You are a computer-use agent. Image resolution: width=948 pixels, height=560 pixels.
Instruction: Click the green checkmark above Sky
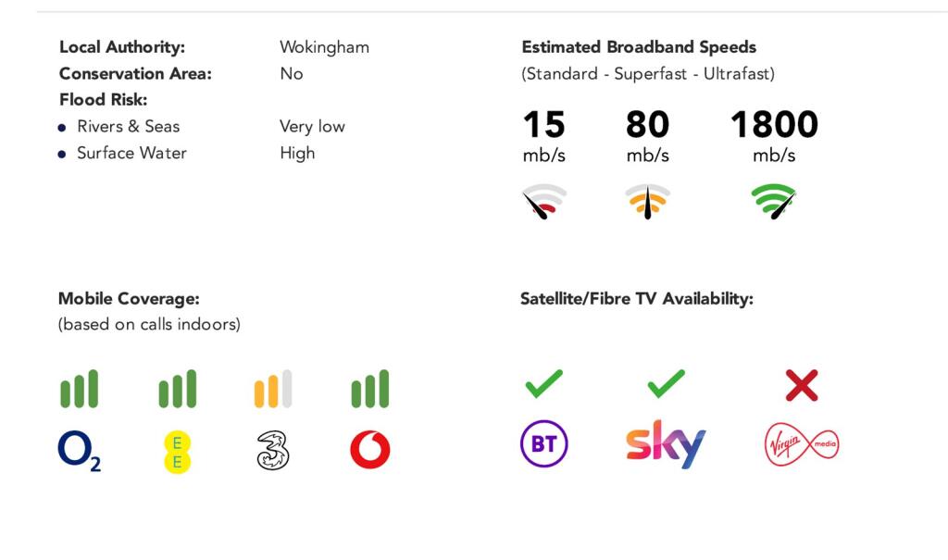666,384
